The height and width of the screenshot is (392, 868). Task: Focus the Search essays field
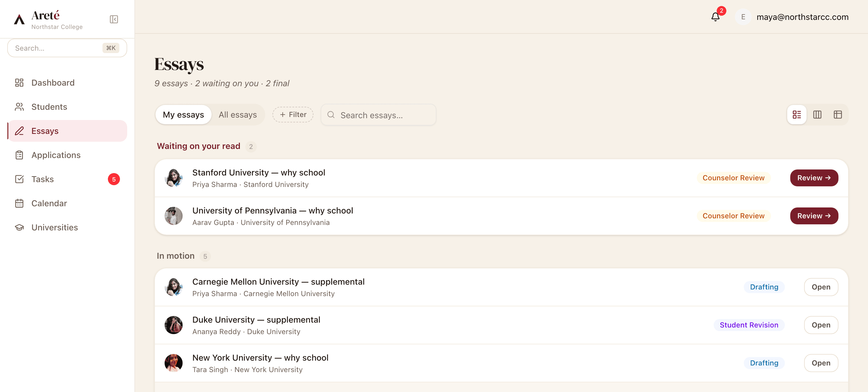point(379,115)
